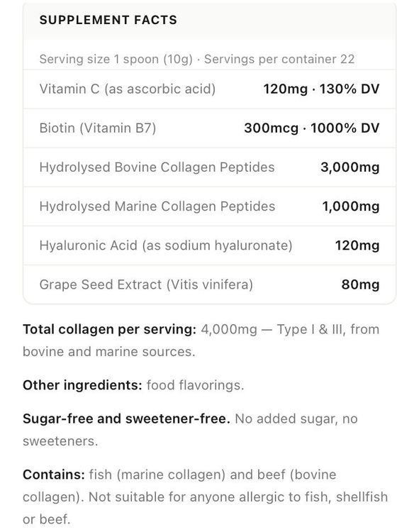Click the SUPPLEMENT FACTS heading
The image size is (419, 532).
(108, 20)
